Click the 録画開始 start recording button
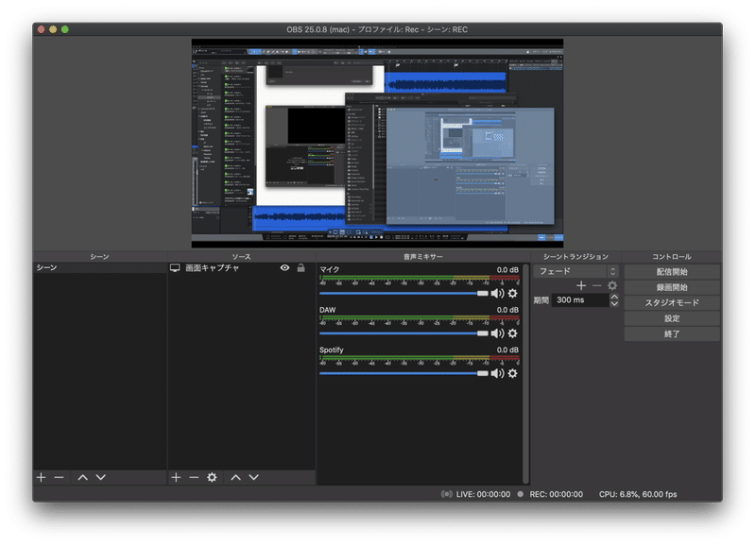 point(672,287)
